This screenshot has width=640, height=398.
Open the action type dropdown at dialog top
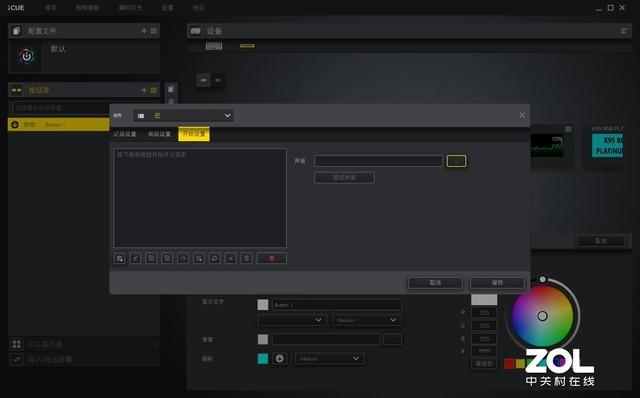click(x=183, y=116)
